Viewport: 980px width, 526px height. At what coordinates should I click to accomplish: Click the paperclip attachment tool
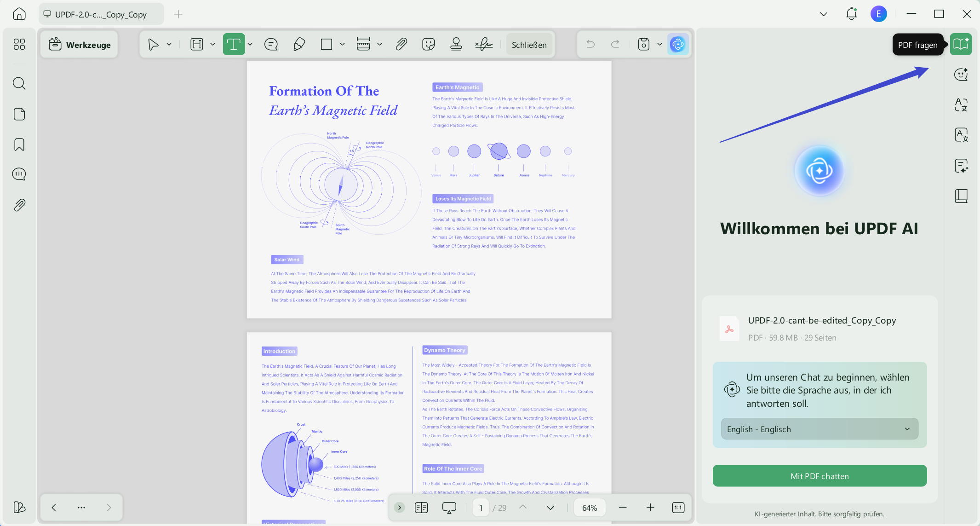point(401,44)
